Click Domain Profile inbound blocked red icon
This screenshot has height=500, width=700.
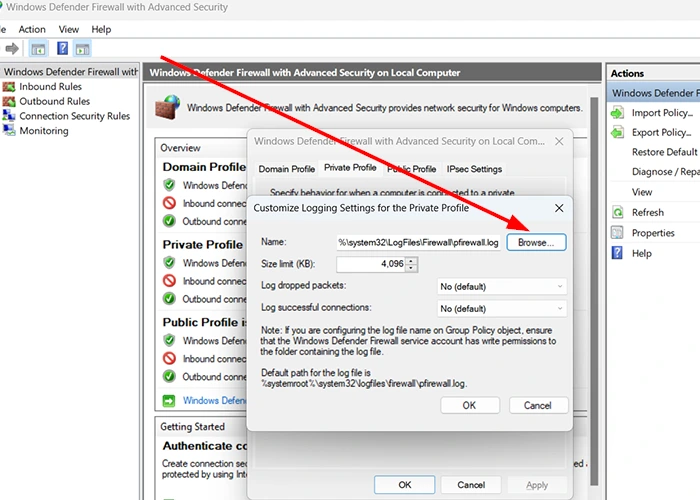(x=169, y=203)
